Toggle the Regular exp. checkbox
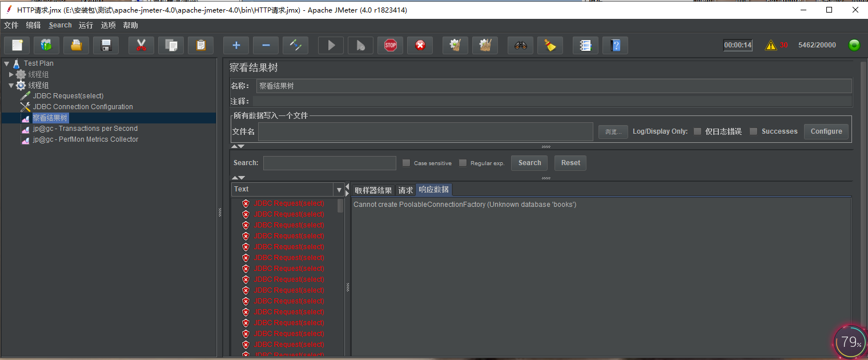Screen dimensions: 868x360 463,163
